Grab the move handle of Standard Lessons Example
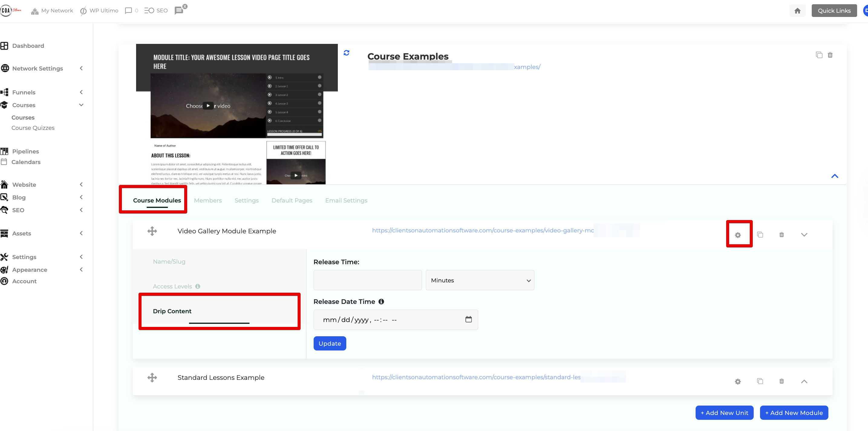The height and width of the screenshot is (431, 868). (x=152, y=377)
